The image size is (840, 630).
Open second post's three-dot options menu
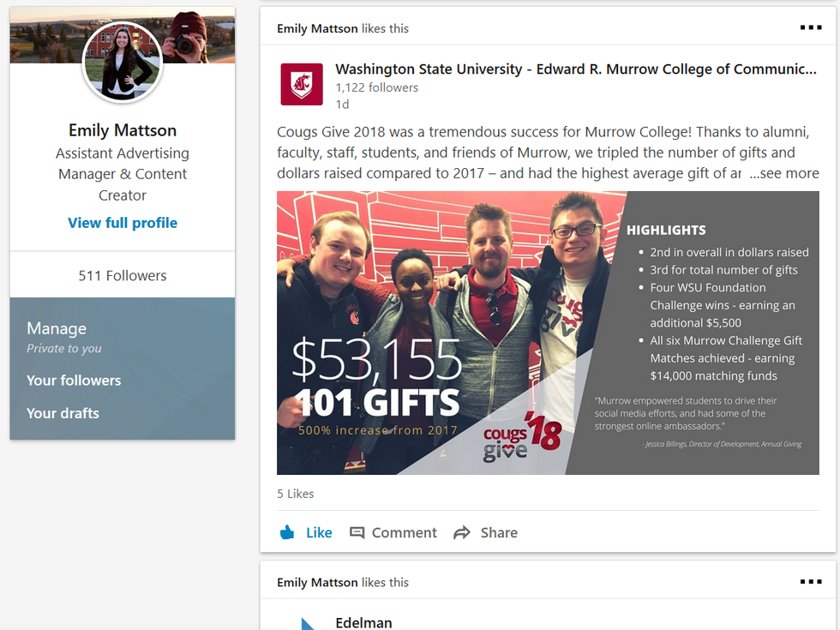click(810, 581)
